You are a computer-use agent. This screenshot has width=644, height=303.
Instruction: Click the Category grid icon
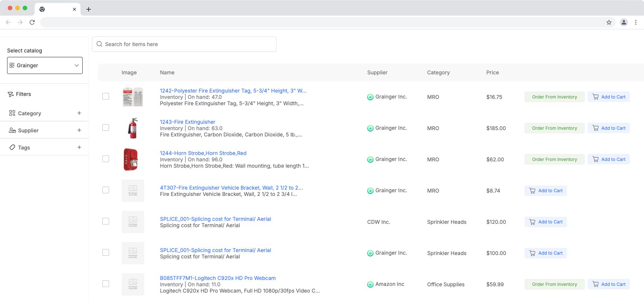pyautogui.click(x=12, y=113)
